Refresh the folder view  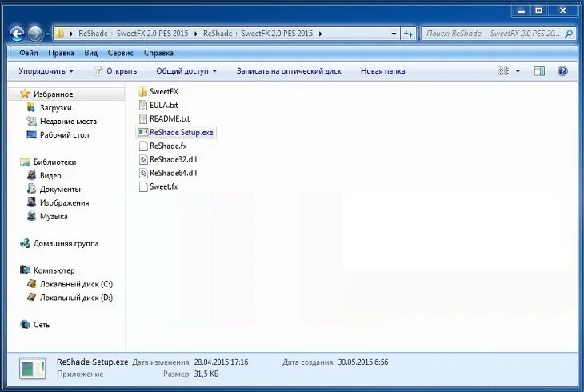pos(409,34)
